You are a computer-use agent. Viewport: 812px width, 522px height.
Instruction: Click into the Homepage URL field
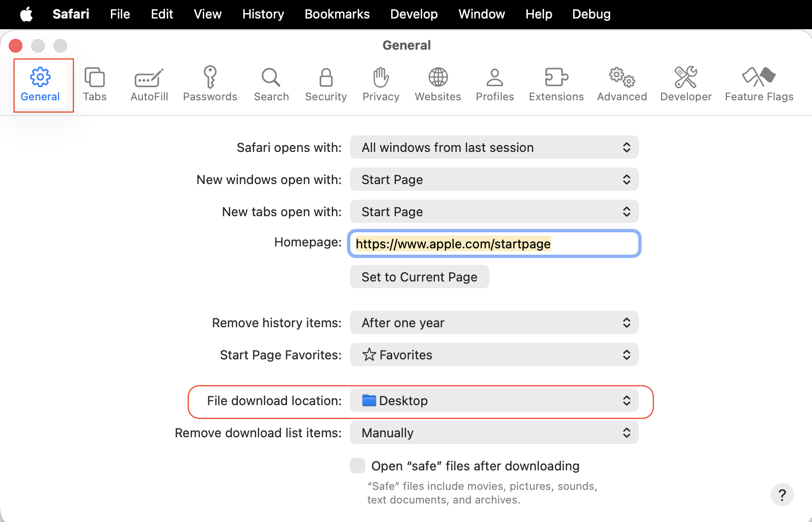coord(494,244)
